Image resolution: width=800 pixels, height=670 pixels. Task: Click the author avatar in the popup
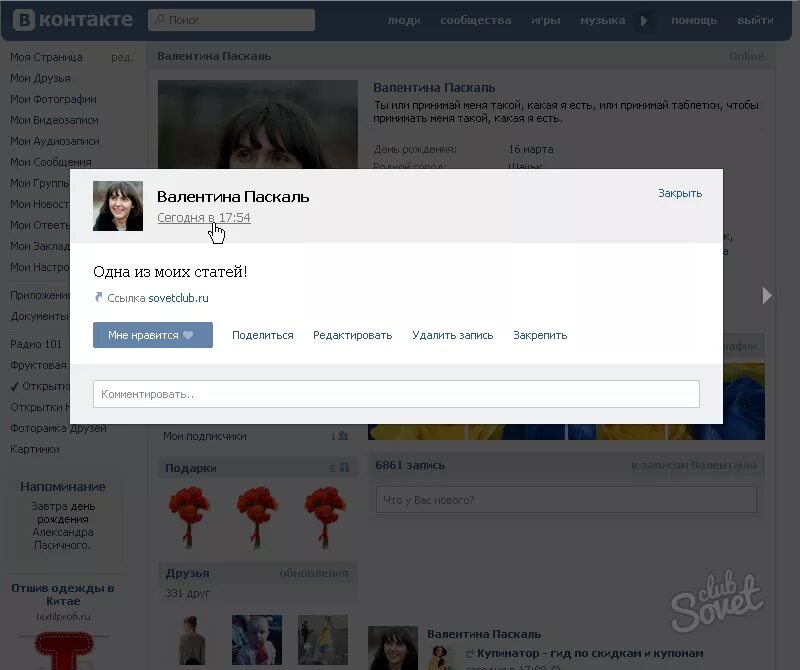pos(118,206)
